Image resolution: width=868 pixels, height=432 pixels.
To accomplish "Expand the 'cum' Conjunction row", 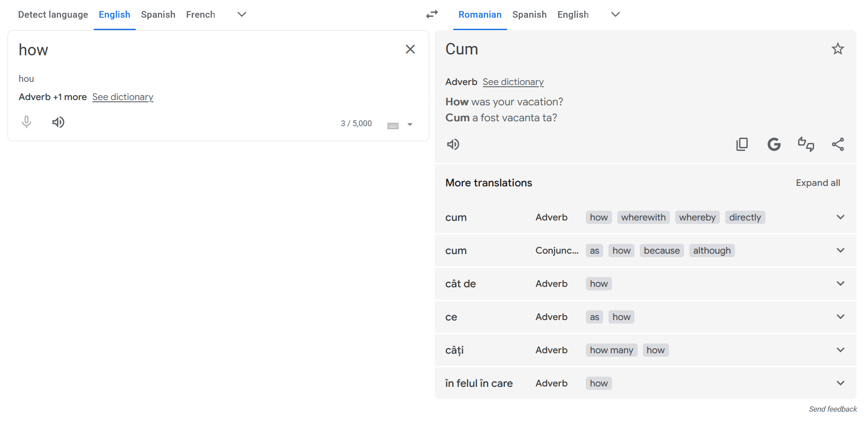I will [841, 250].
